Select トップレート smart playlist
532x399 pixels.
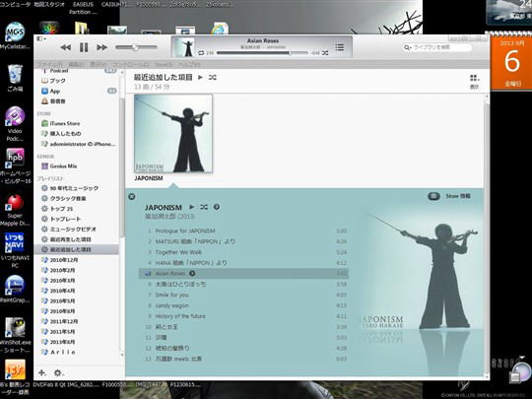coord(65,219)
